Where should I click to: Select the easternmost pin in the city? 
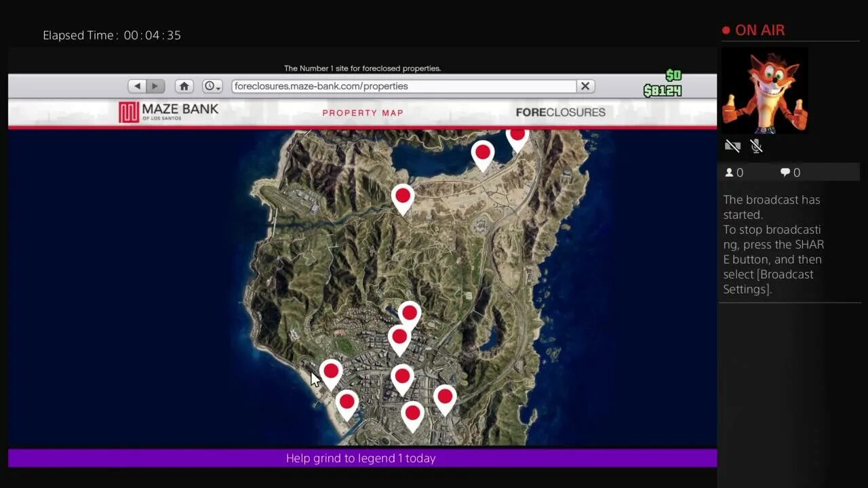coord(445,399)
